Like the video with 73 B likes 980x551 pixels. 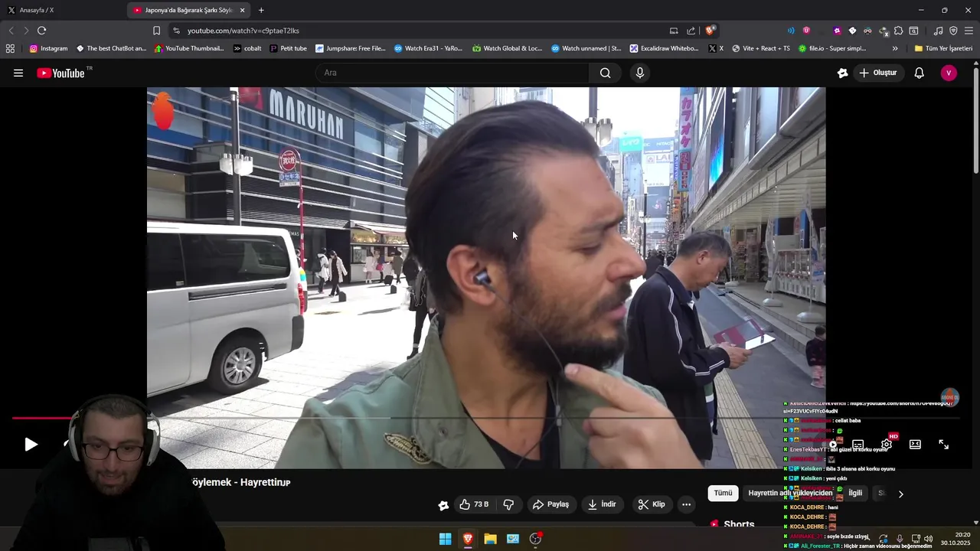tap(474, 504)
